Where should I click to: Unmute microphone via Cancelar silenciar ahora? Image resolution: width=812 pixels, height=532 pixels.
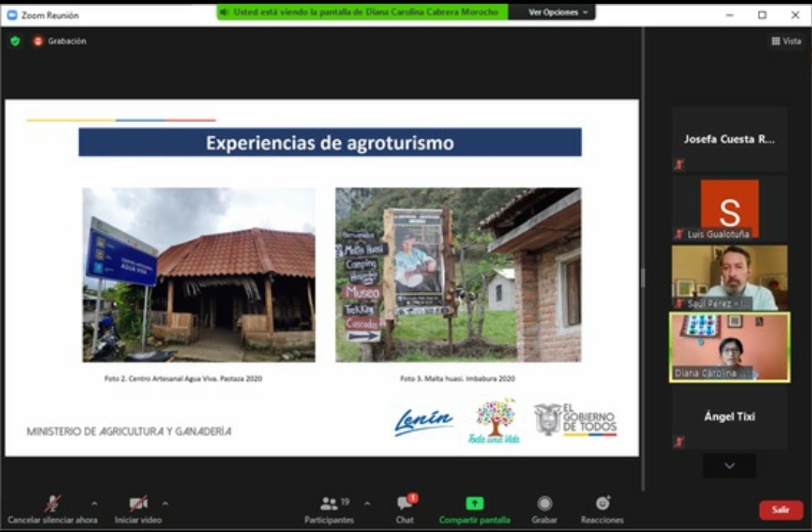coord(52,509)
